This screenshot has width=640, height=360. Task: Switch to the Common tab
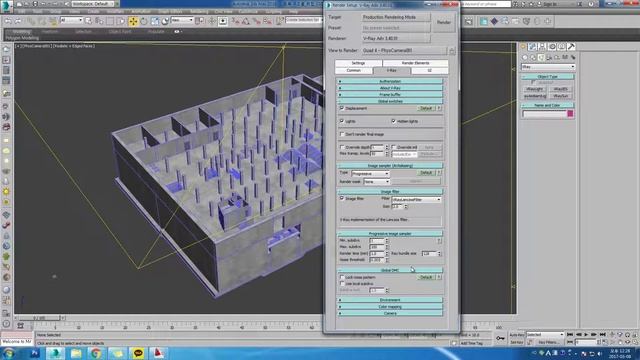pos(353,71)
